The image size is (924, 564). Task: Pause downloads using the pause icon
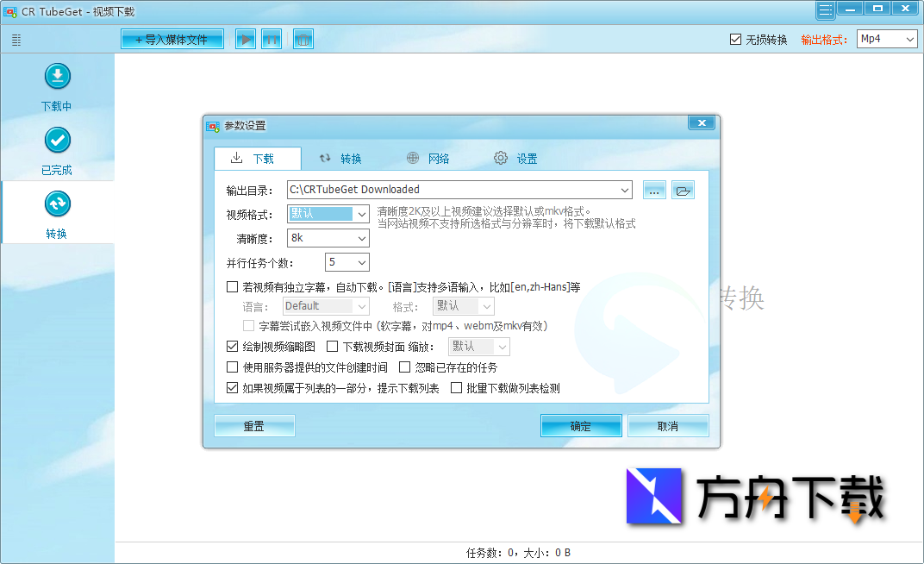(272, 38)
